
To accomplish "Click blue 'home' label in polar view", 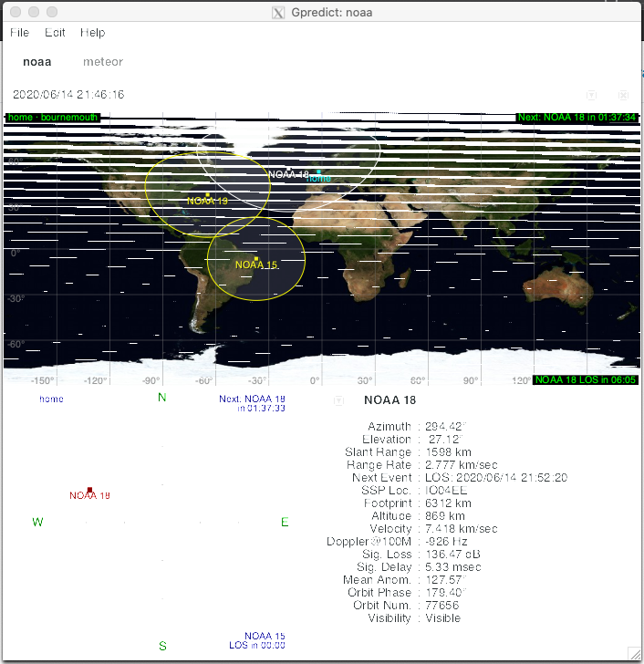I will click(x=51, y=399).
